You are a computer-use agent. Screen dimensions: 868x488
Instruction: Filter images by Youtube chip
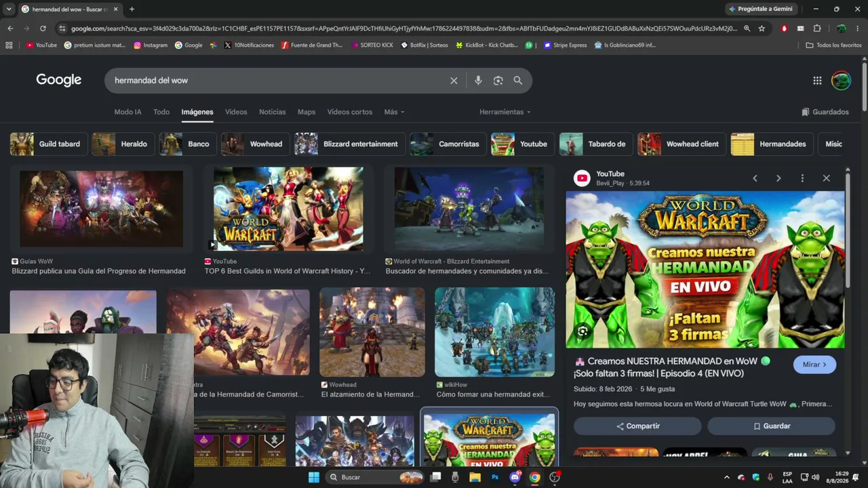pos(523,144)
